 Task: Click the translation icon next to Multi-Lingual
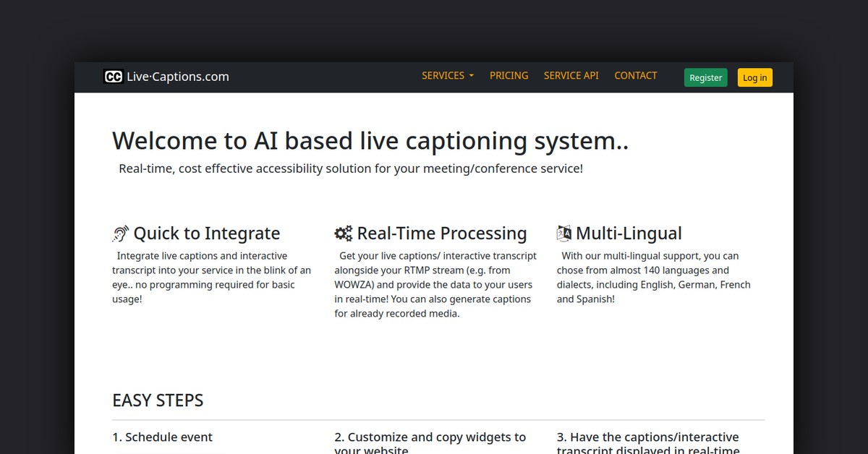coord(564,233)
